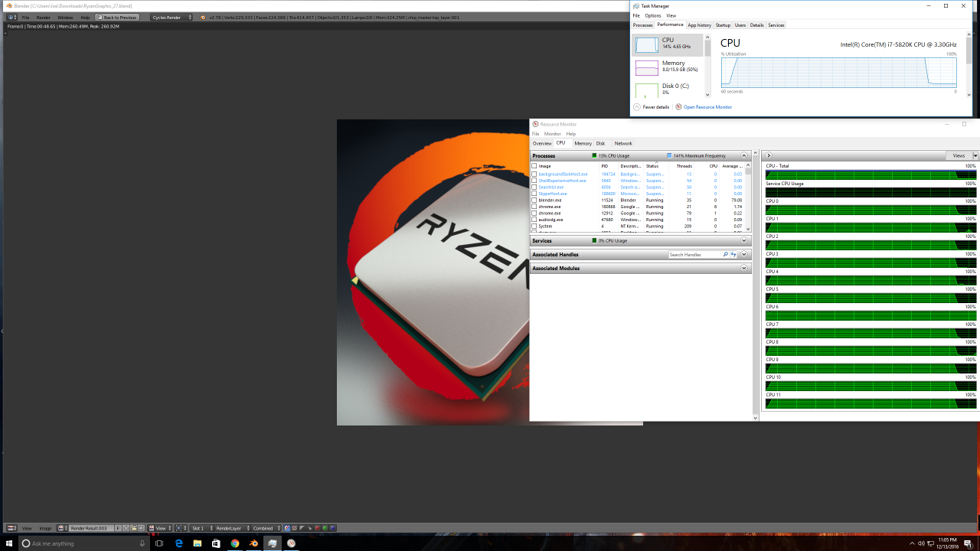980x551 pixels.
Task: Open the Cycles Render engine dropdown
Action: (x=171, y=17)
